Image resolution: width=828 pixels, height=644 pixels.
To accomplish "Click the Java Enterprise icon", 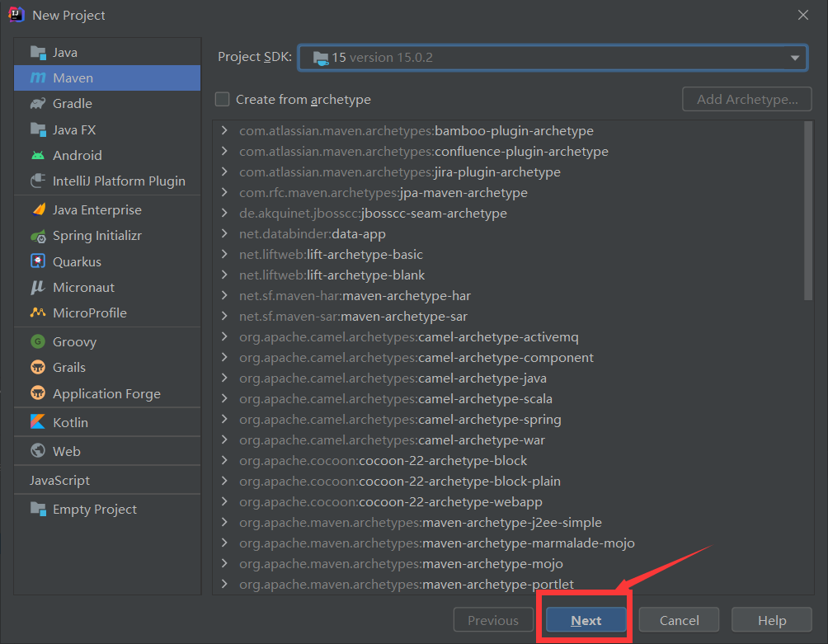I will [38, 210].
